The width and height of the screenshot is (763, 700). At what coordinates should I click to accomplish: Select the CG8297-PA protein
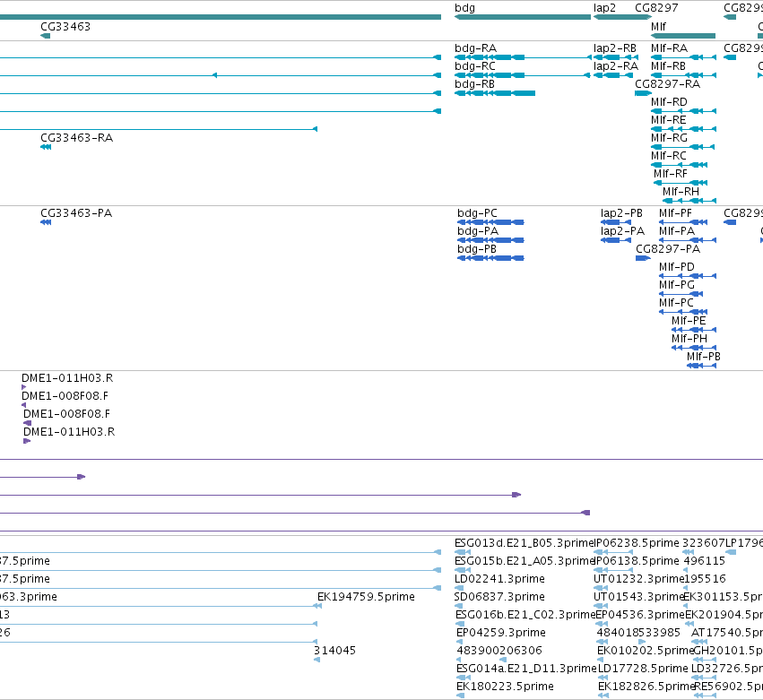(x=668, y=249)
